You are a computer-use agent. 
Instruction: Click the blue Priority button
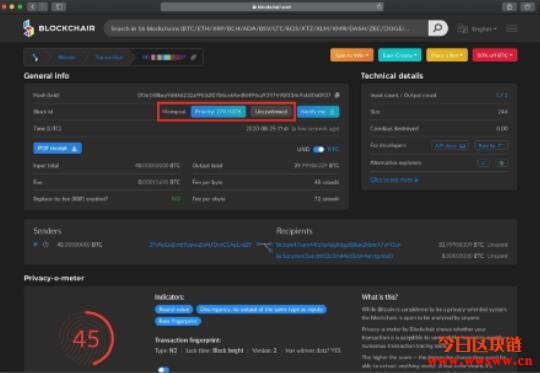click(218, 112)
